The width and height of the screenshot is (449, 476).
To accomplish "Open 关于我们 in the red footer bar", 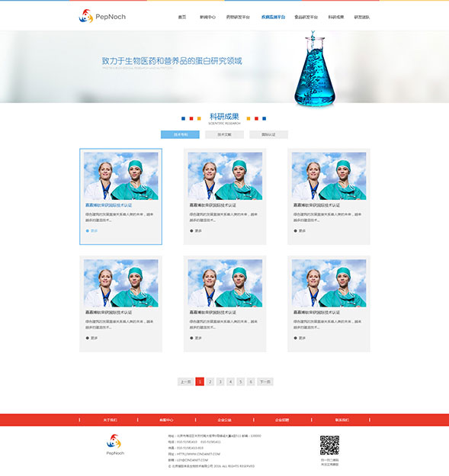I will click(110, 420).
